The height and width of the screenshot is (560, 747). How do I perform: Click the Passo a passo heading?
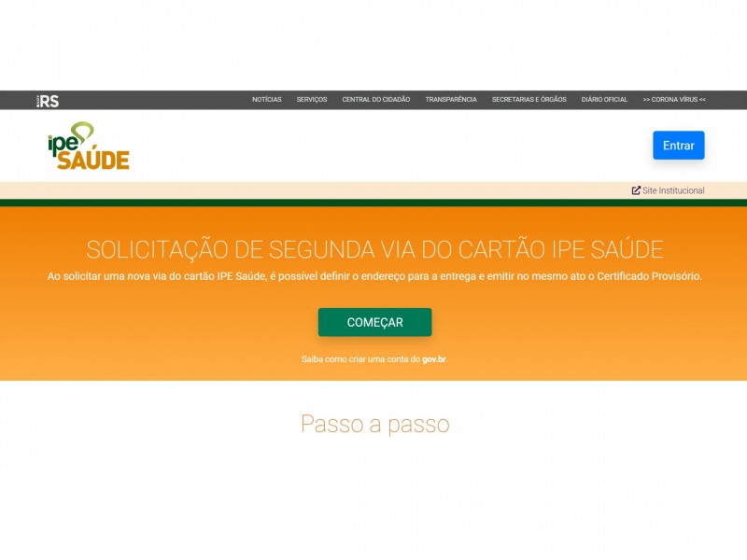tap(375, 424)
